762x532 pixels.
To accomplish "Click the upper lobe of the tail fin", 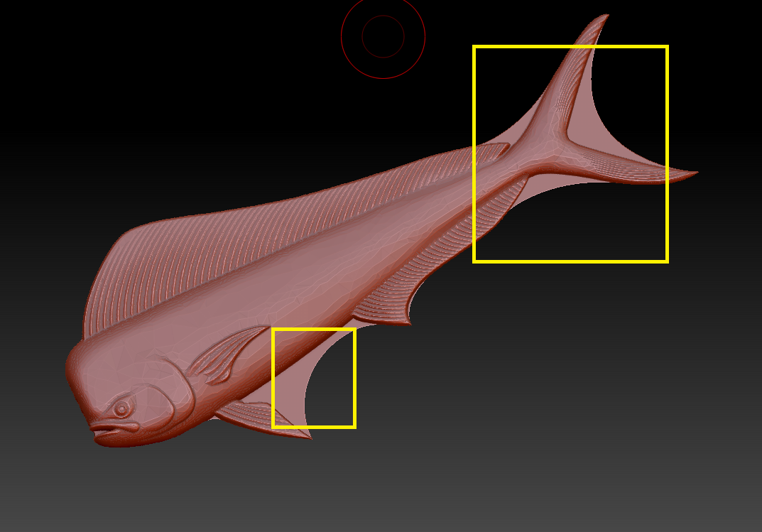I will [x=578, y=73].
